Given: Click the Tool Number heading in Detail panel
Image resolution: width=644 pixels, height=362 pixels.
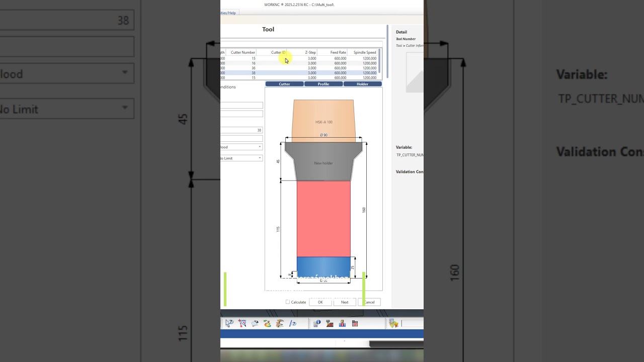Looking at the screenshot, I should pyautogui.click(x=406, y=39).
